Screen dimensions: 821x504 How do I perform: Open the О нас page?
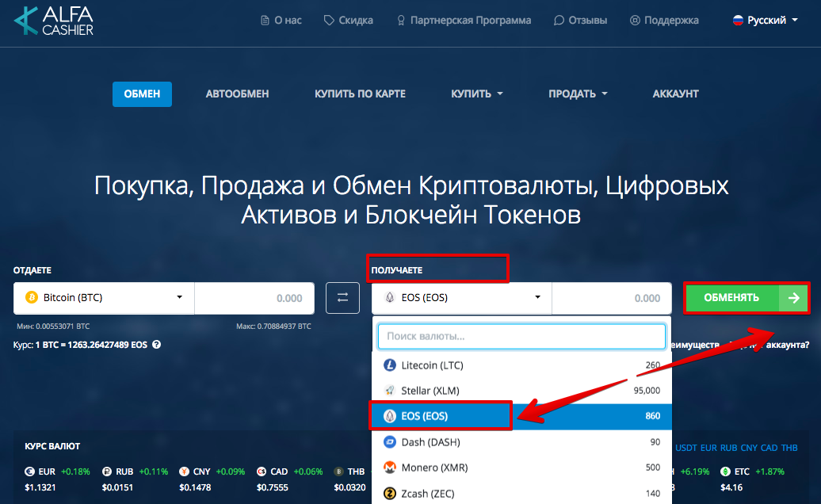281,21
